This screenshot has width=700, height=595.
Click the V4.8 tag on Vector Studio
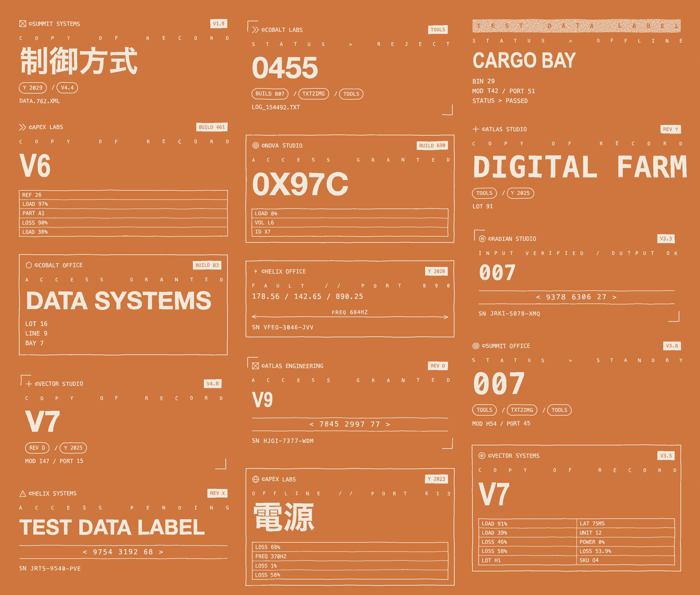(213, 384)
